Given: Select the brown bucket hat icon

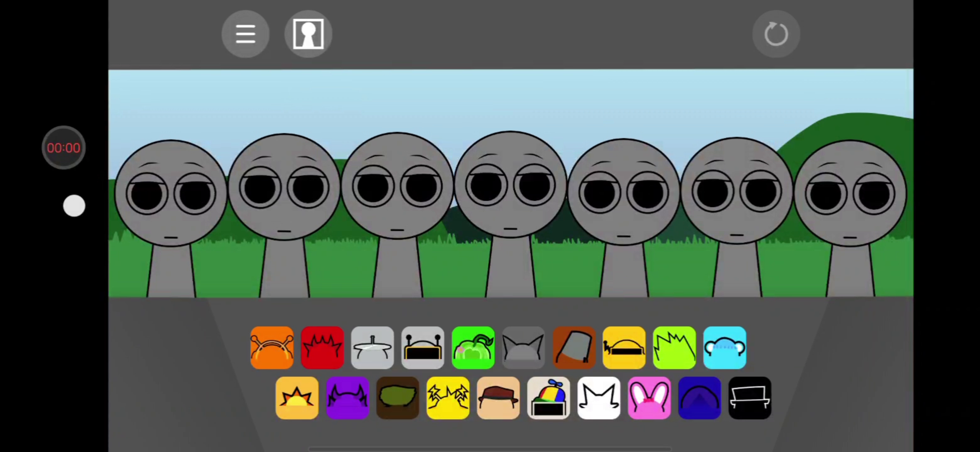Looking at the screenshot, I should pyautogui.click(x=574, y=348).
